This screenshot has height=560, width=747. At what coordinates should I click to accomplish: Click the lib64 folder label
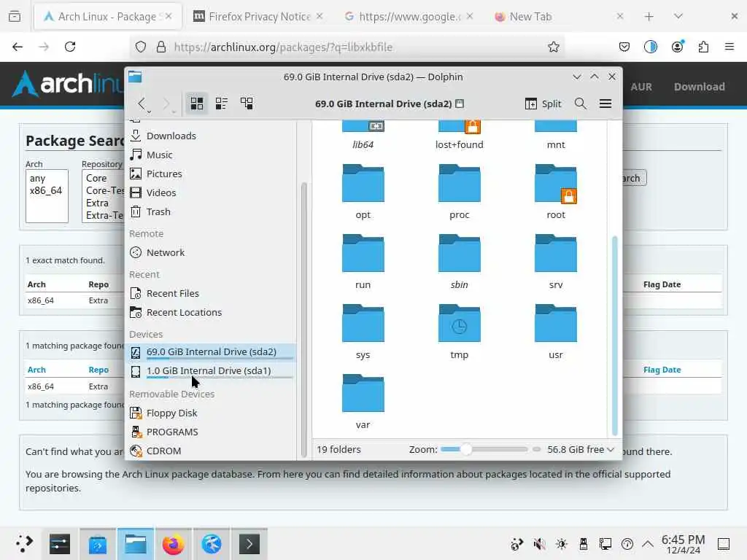(363, 145)
